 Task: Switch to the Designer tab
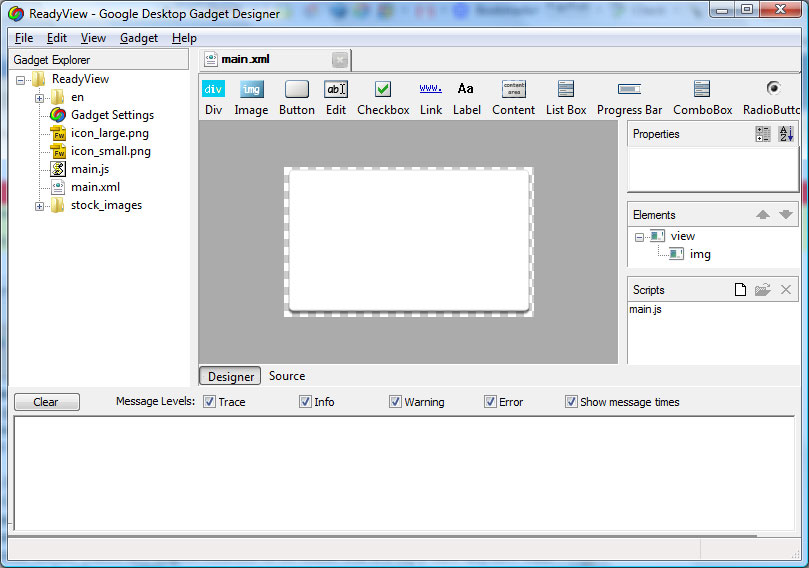pos(231,377)
